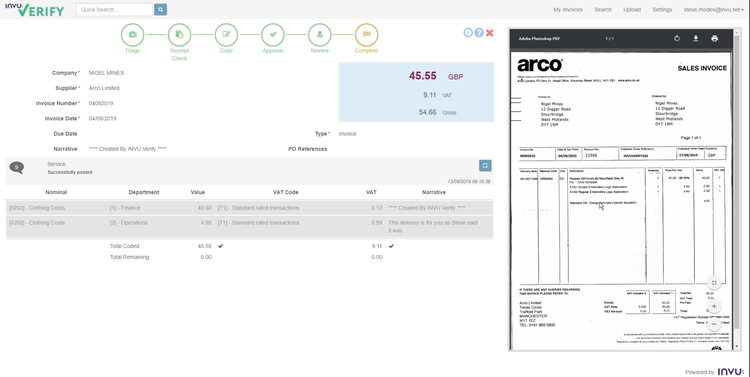This screenshot has height=377, width=750.
Task: Open the My Invoices menu
Action: point(568,10)
